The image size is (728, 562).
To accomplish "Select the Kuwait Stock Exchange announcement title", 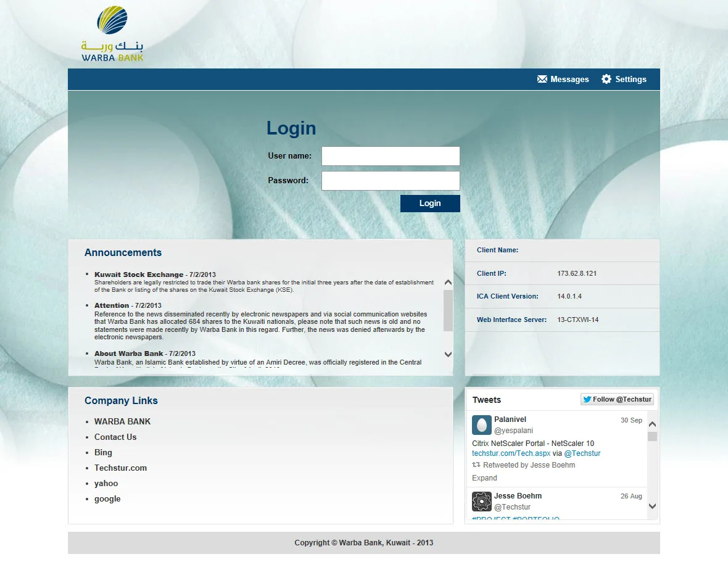I will (139, 275).
